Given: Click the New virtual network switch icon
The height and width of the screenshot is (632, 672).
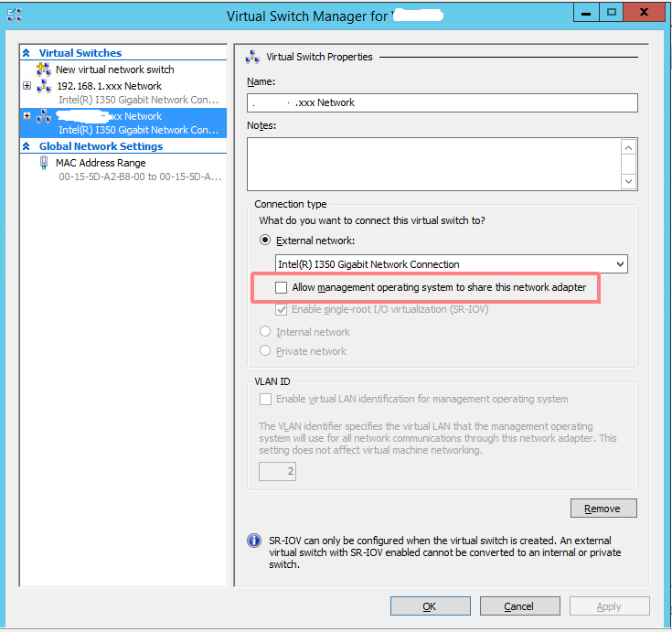Looking at the screenshot, I should tap(44, 69).
